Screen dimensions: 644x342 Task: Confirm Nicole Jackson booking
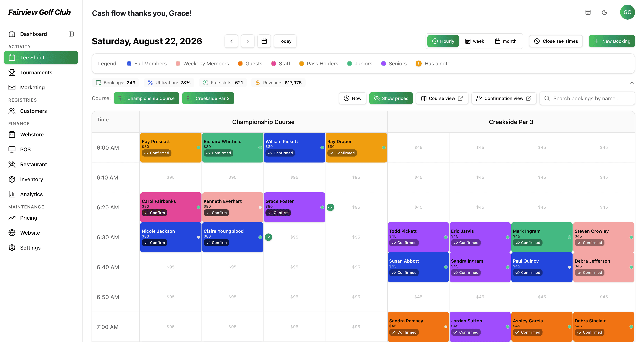point(154,243)
